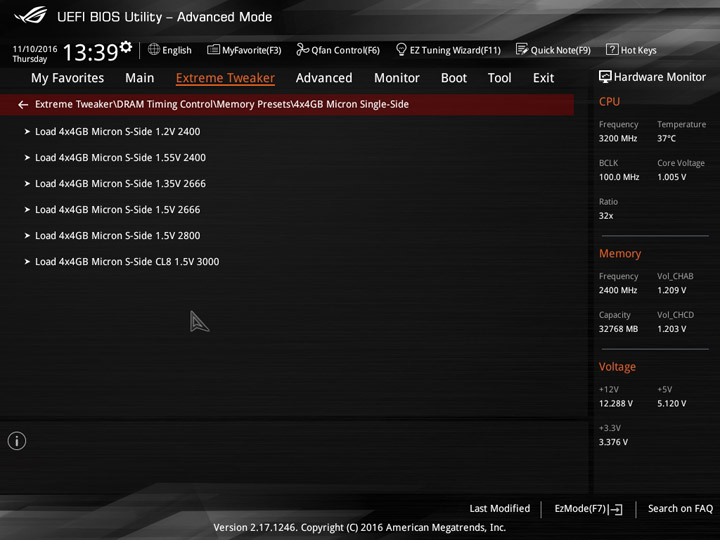
Task: Expand arrow for 1.5V 2800 preset
Action: (27, 236)
